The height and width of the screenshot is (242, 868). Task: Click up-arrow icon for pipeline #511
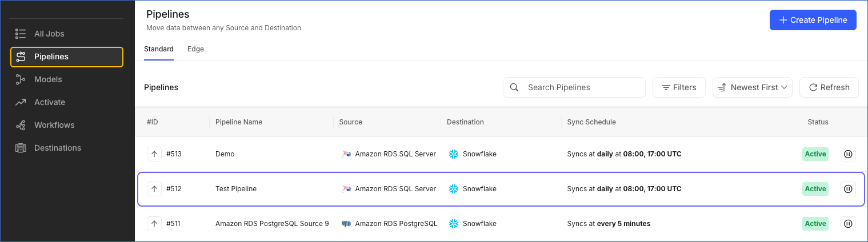(154, 224)
